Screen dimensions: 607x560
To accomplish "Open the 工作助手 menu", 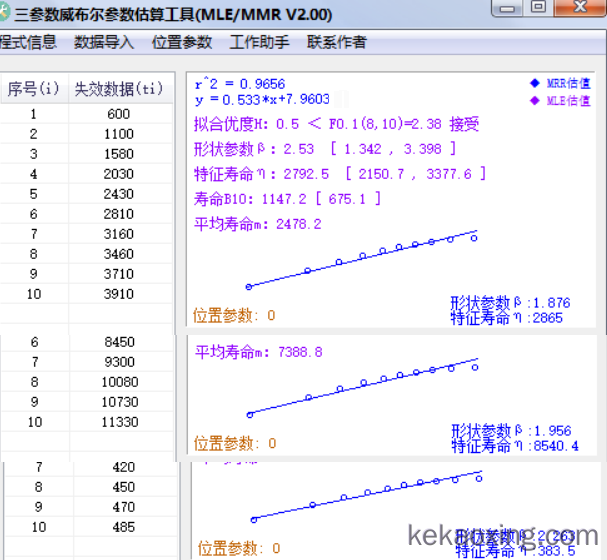I will click(x=259, y=42).
